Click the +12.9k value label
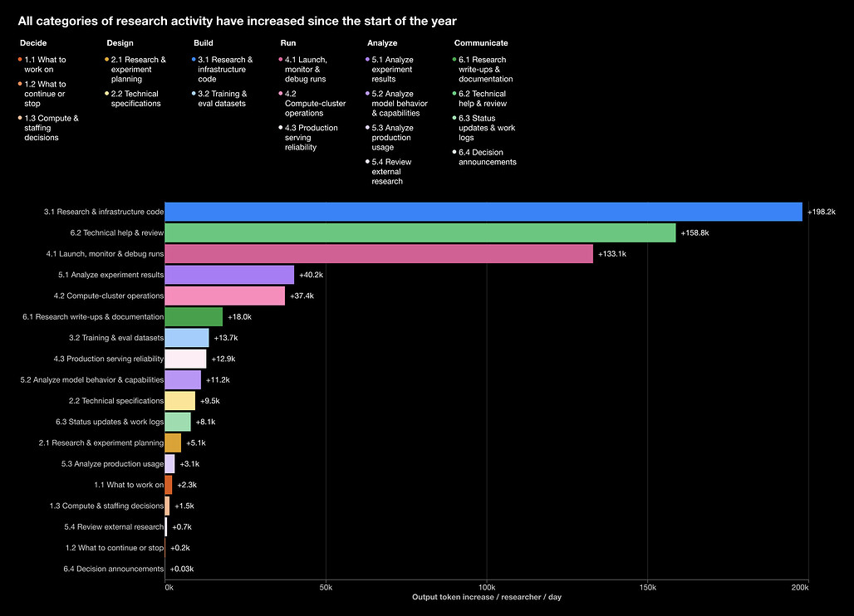Image resolution: width=854 pixels, height=616 pixels. 223,359
